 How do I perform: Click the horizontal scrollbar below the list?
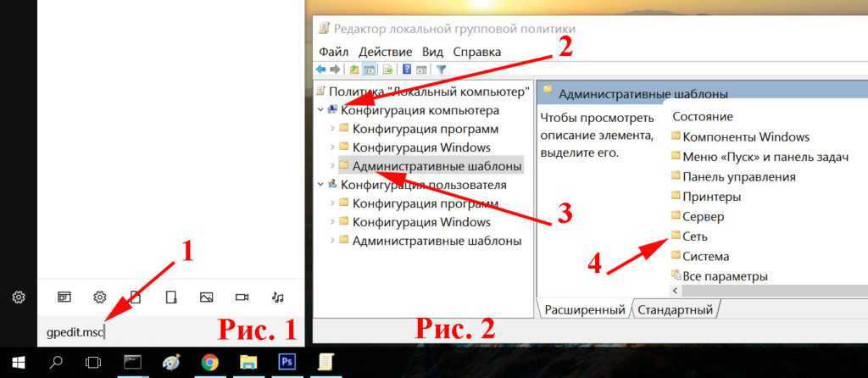(763, 290)
